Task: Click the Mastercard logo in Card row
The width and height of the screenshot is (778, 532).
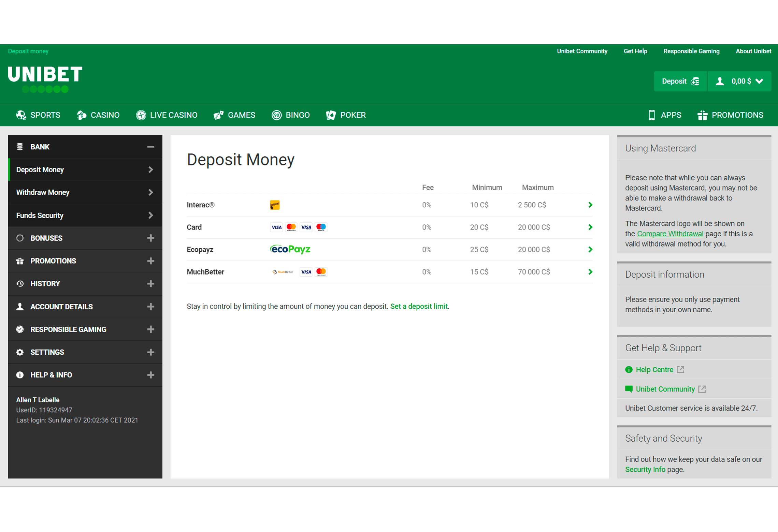Action: [x=291, y=227]
